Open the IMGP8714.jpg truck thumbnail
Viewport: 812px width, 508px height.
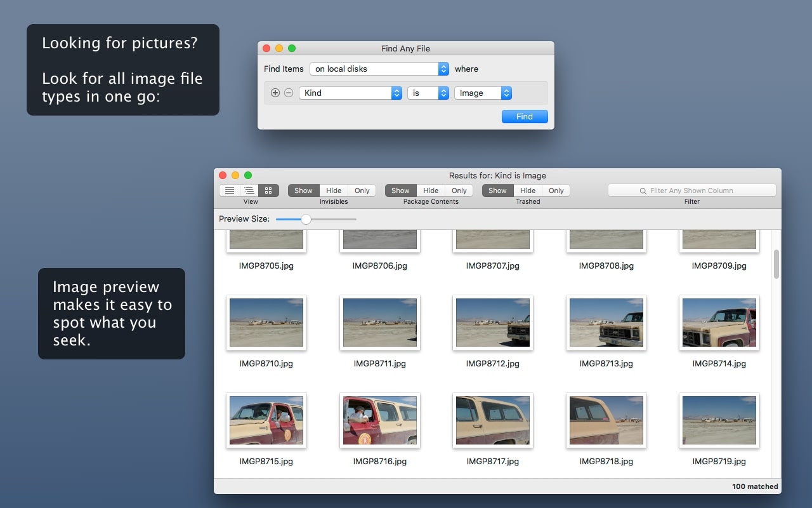719,323
